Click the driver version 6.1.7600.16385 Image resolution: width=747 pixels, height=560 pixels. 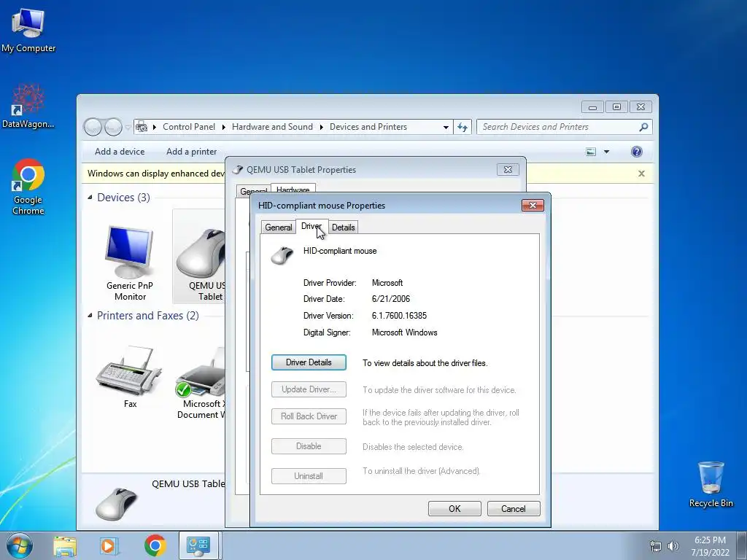click(399, 316)
